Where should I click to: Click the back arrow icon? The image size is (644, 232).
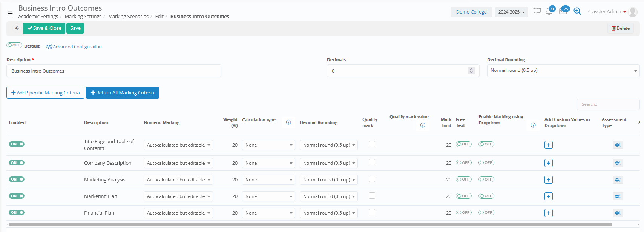click(17, 28)
